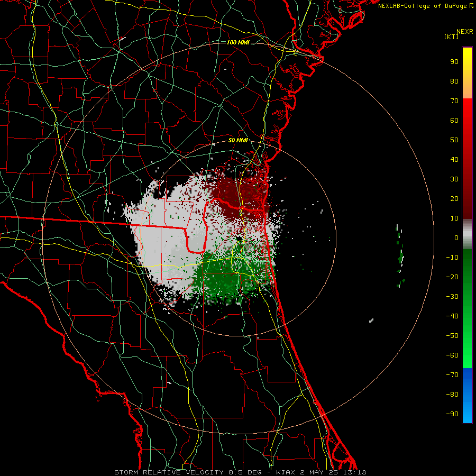Click the yellow top segment of the color bar
This screenshot has height=476, width=476.
coord(467,73)
